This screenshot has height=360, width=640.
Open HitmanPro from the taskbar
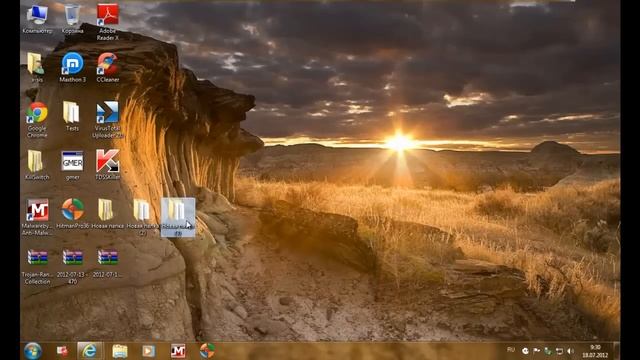pos(207,351)
